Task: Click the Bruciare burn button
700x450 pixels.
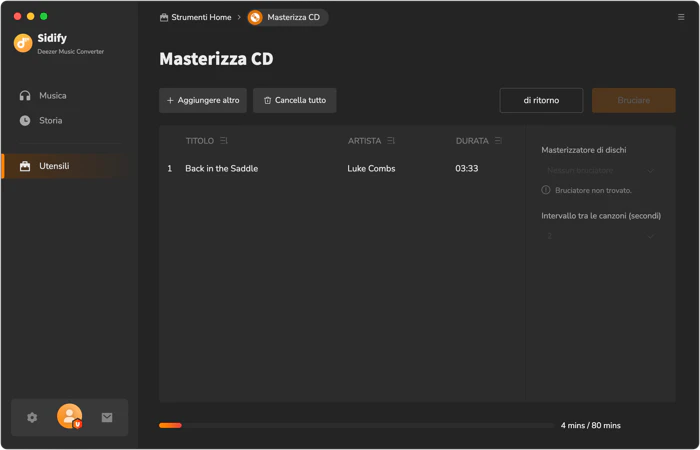Action: pos(633,100)
